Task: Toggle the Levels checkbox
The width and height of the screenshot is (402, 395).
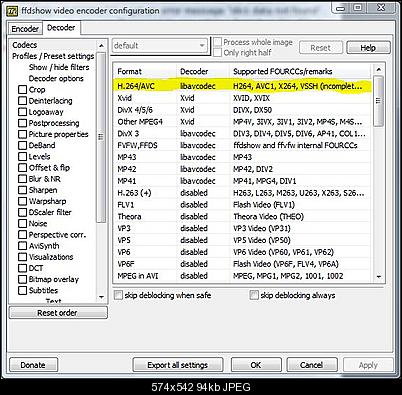Action: click(22, 156)
